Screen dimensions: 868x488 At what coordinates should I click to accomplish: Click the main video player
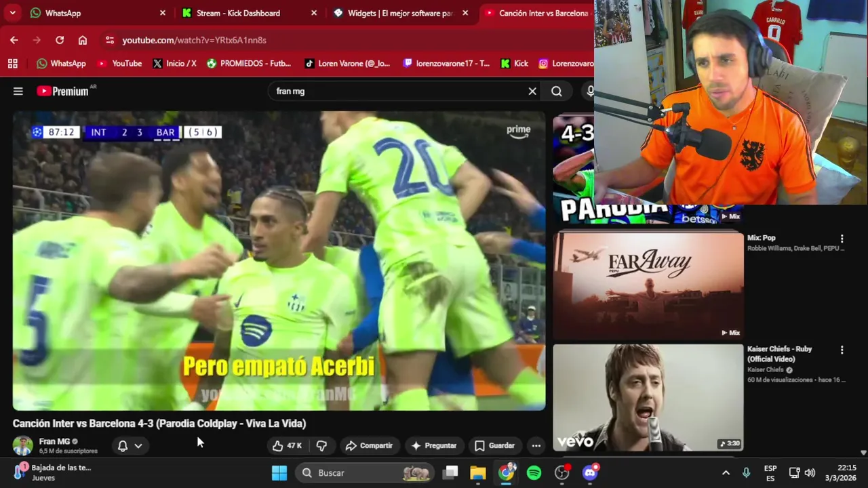click(x=279, y=261)
